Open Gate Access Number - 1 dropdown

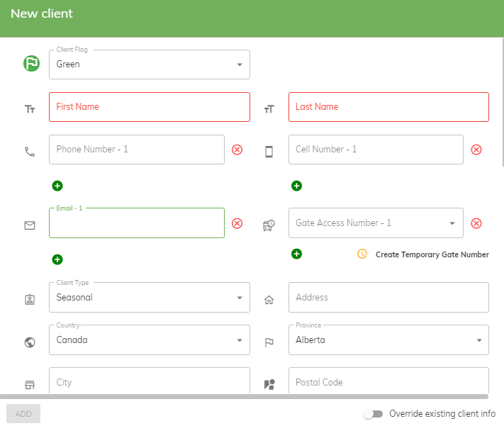(x=376, y=223)
